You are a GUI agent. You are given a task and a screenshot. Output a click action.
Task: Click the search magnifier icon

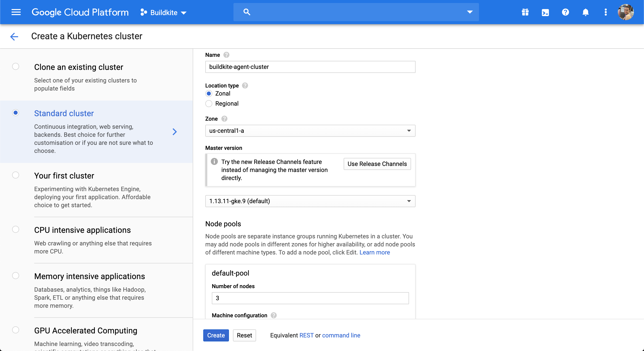[247, 12]
